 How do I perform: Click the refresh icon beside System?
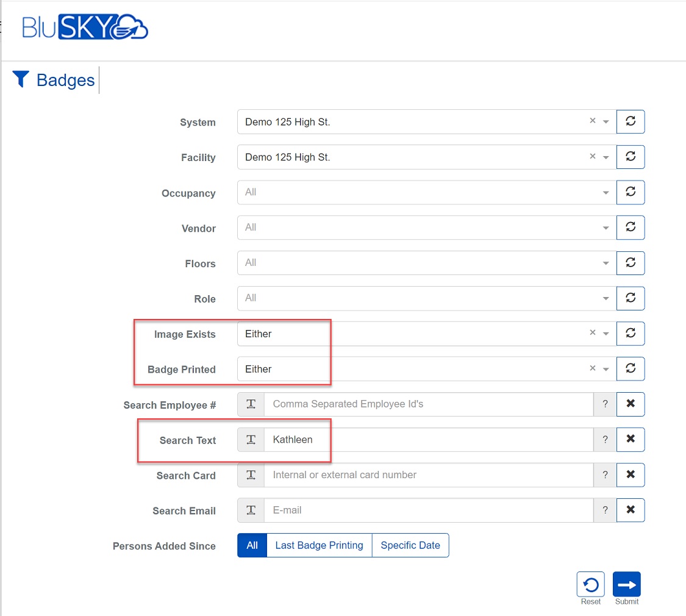(x=631, y=121)
